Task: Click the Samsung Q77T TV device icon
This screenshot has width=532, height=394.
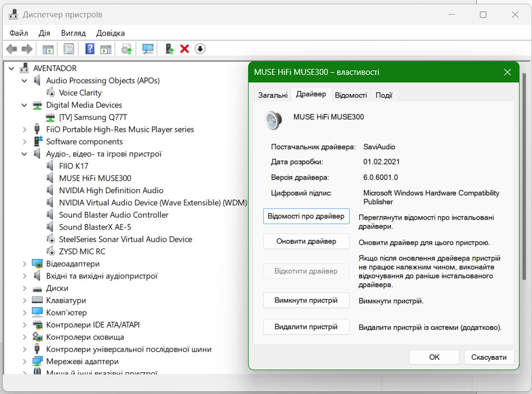Action: [50, 117]
